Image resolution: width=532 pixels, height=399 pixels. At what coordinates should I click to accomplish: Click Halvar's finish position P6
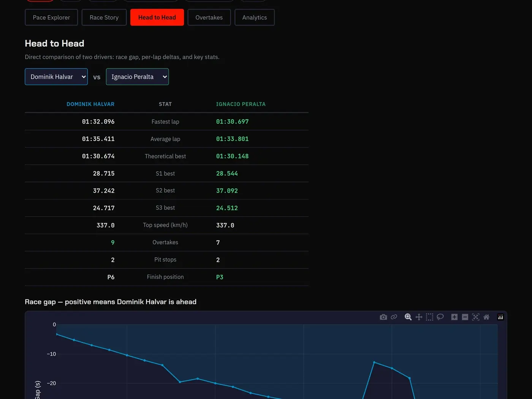point(111,277)
